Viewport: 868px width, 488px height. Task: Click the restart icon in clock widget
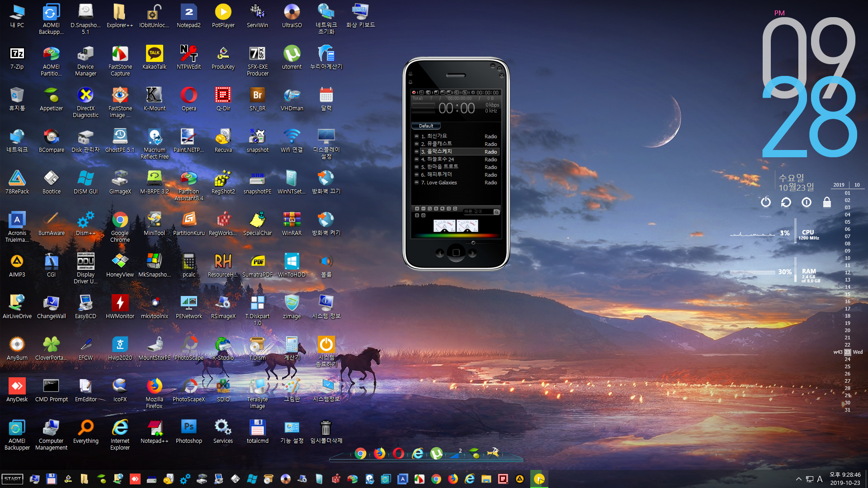point(786,202)
